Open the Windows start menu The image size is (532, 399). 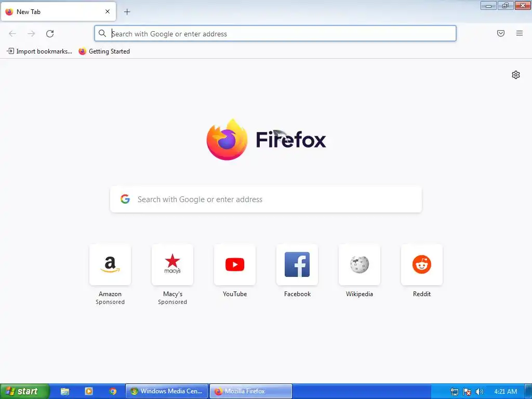click(24, 391)
